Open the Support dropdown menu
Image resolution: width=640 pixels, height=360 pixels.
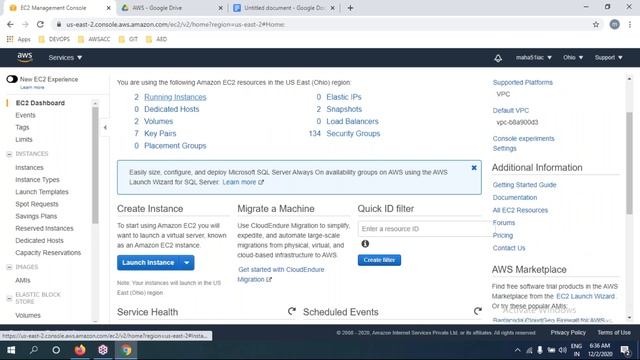pos(609,58)
